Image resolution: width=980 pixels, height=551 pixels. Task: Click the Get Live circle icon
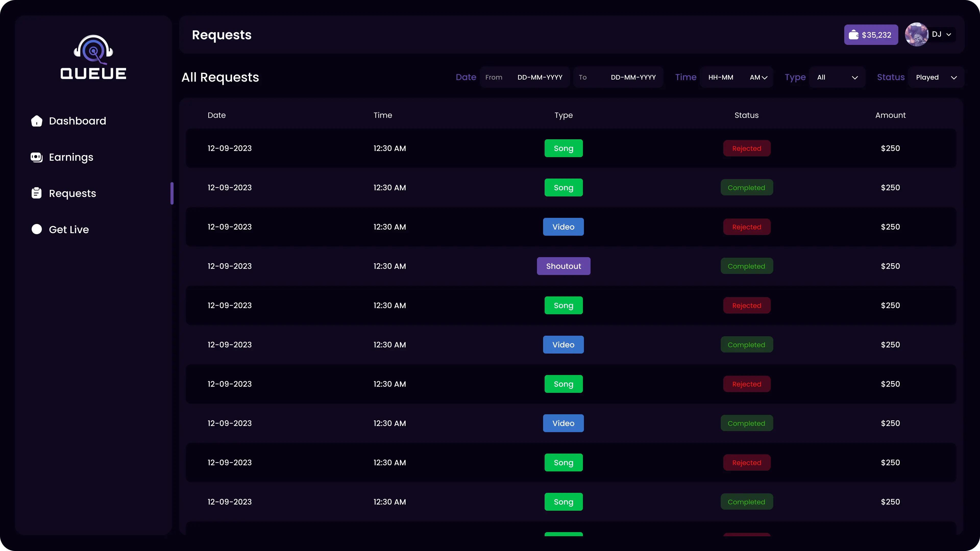(36, 229)
